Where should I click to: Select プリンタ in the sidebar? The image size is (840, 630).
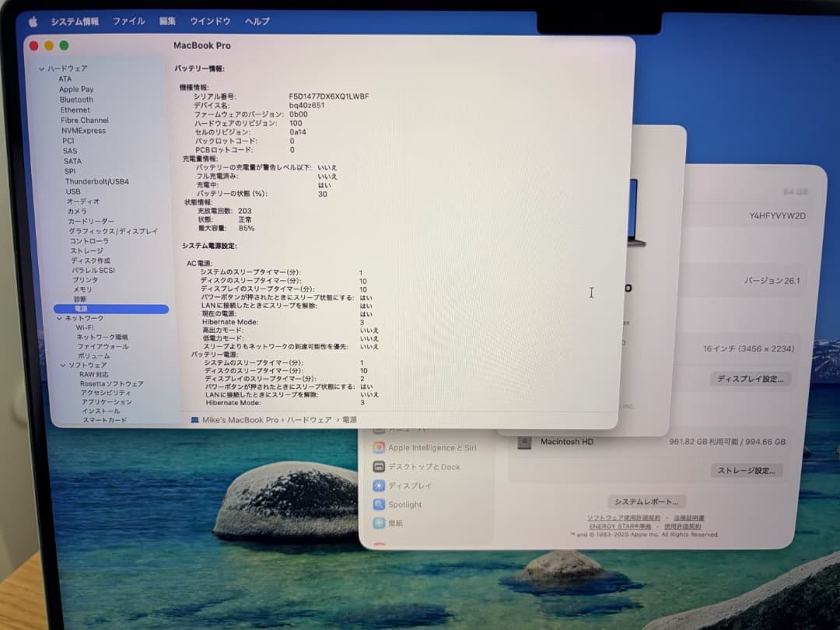click(x=86, y=280)
